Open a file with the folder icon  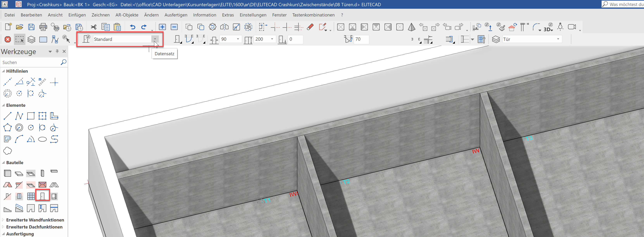point(20,27)
